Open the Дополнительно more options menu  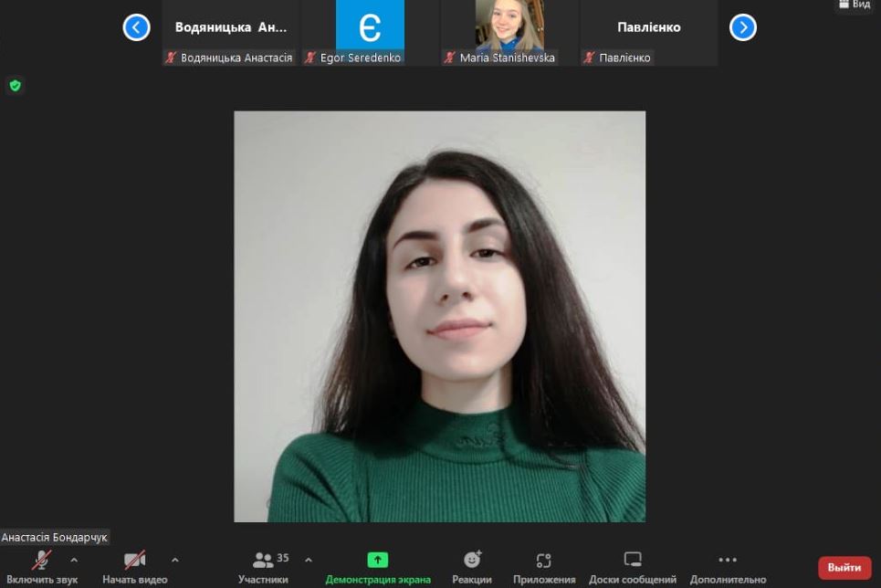pos(728,567)
